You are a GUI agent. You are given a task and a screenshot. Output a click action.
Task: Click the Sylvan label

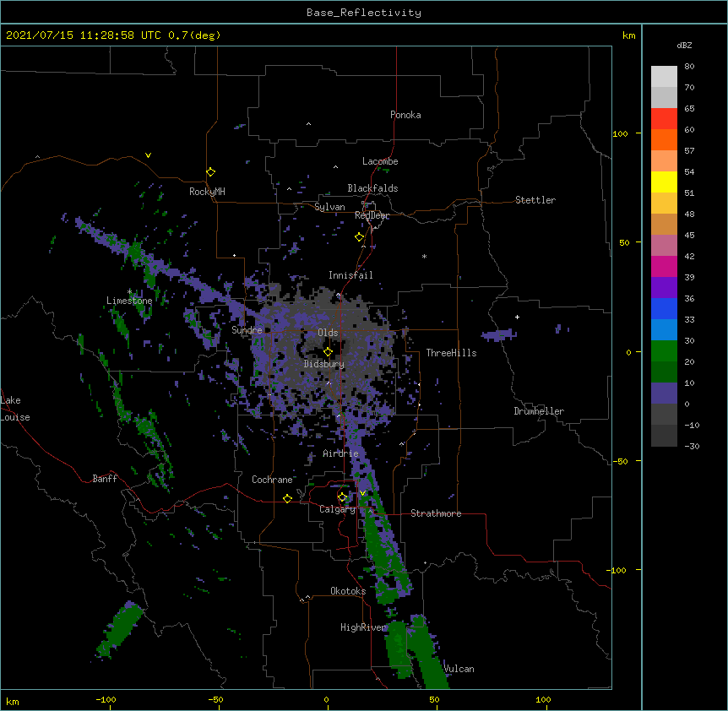click(x=329, y=207)
